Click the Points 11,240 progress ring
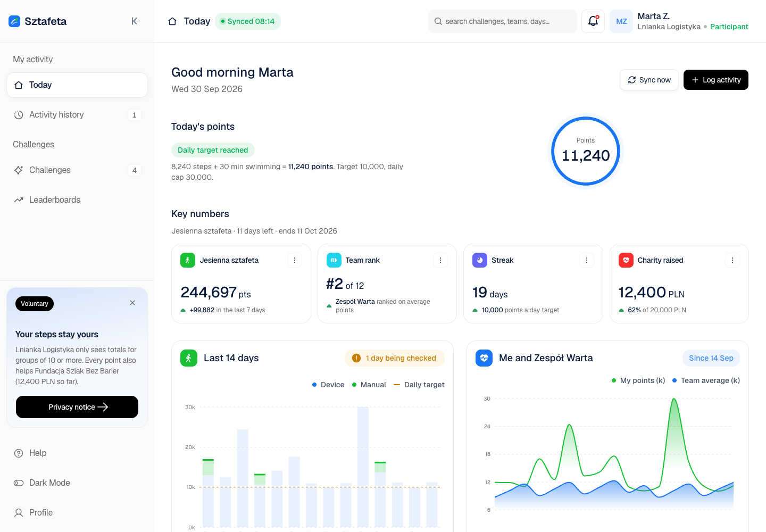This screenshot has height=532, width=766. tap(586, 151)
